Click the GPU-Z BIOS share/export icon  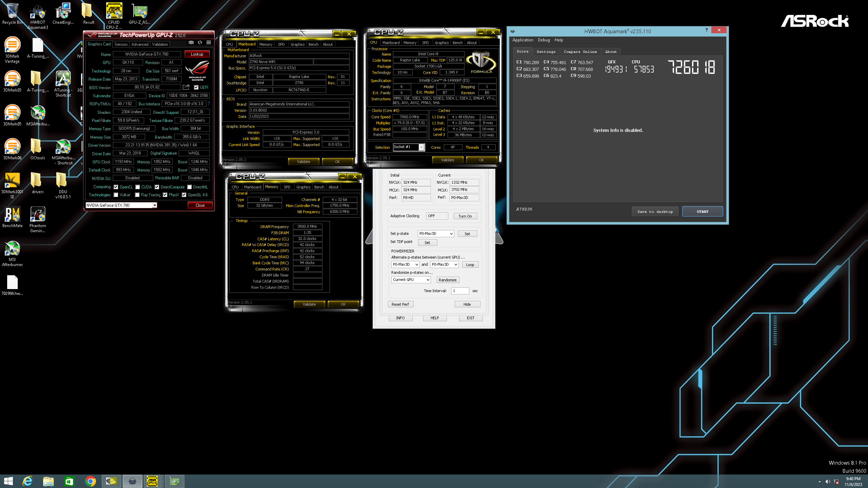pyautogui.click(x=186, y=87)
